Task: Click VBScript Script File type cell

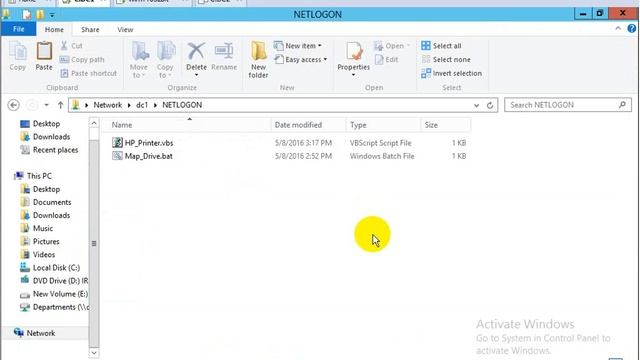Action: (x=380, y=143)
